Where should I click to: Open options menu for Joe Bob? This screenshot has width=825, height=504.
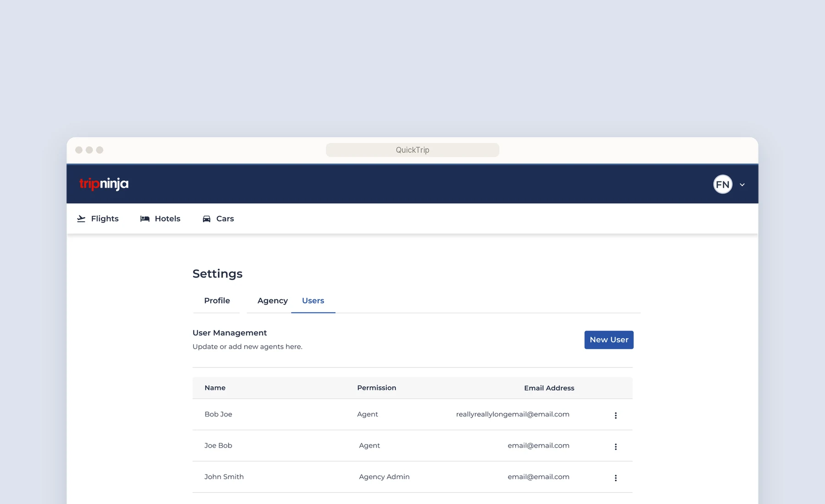(616, 446)
